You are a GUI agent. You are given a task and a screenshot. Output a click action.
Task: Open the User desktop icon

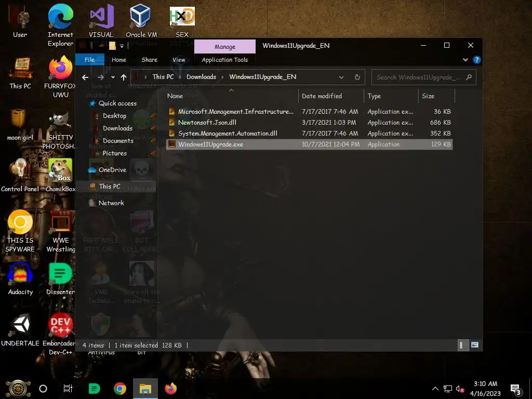(20, 22)
